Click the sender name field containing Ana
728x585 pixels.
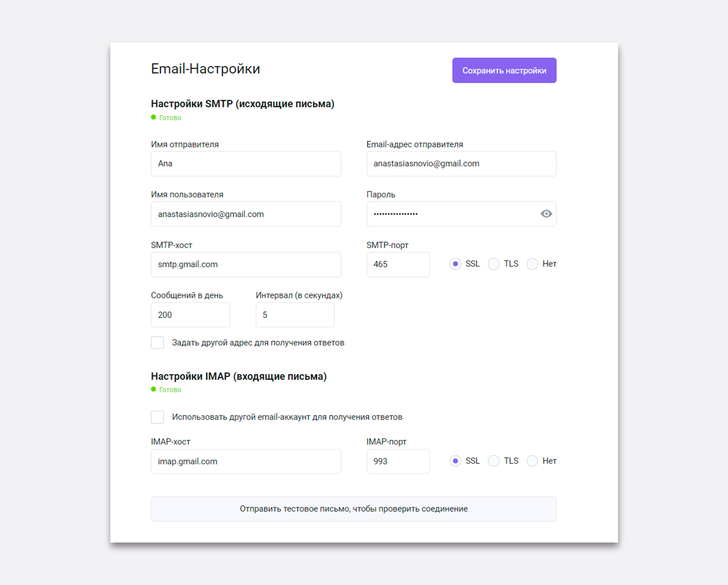coord(246,164)
